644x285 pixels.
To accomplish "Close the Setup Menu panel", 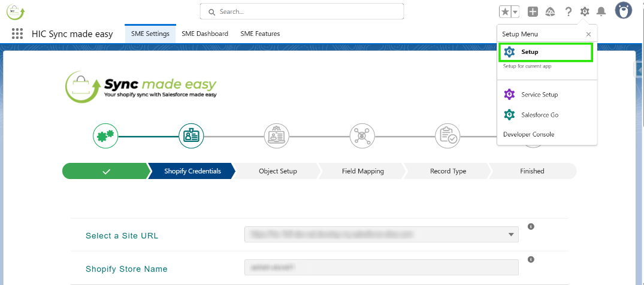I will [588, 34].
